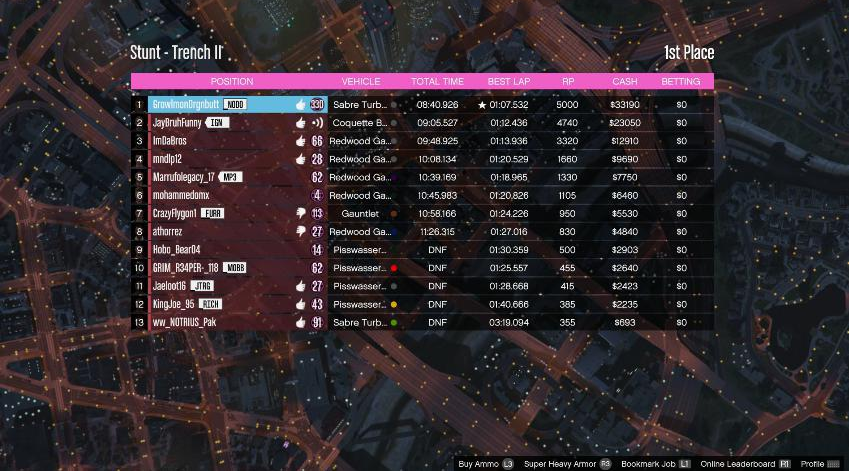The height and width of the screenshot is (471, 849).
Task: Click green vehicle color dot on ww_NOTRIUS_Pak row
Action: [x=394, y=323]
